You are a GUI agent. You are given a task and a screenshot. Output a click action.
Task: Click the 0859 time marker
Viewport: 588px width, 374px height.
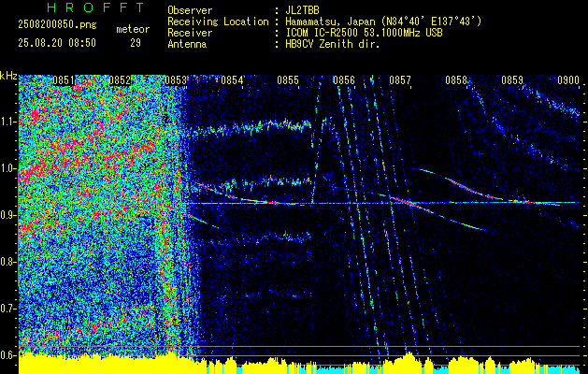pyautogui.click(x=512, y=79)
